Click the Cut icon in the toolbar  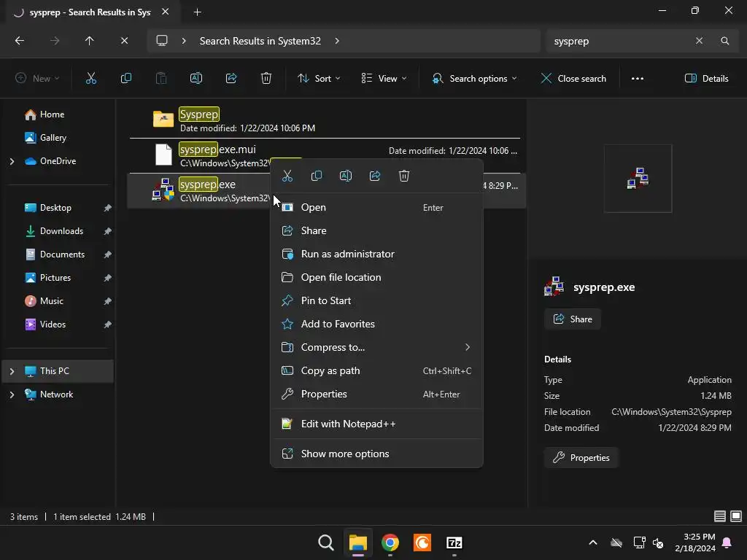pyautogui.click(x=91, y=79)
